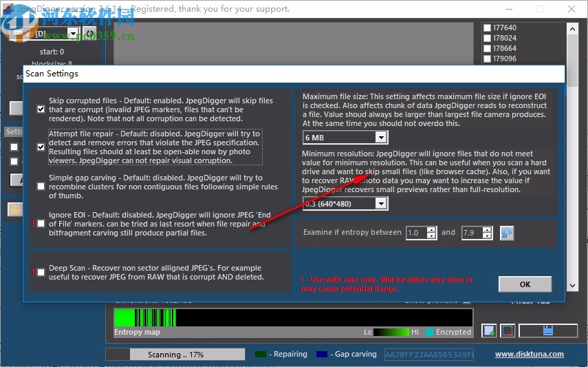Check the box for file 177640
The height and width of the screenshot is (367, 588).
(x=487, y=28)
